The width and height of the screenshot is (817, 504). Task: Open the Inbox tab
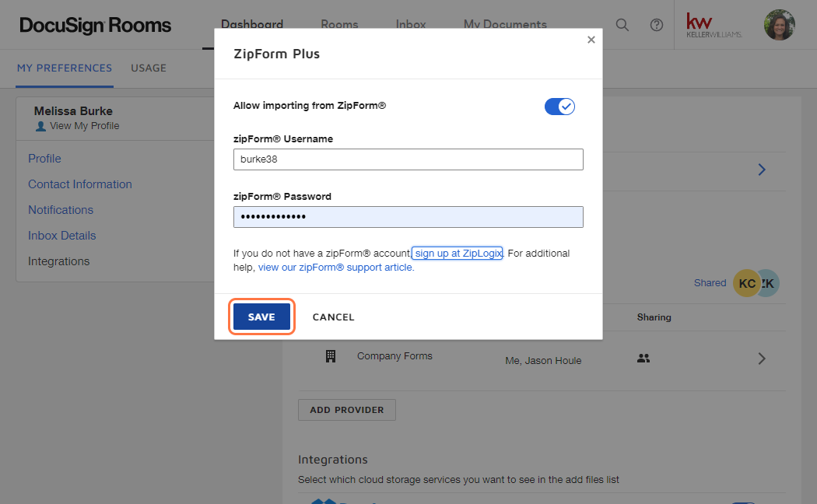coord(411,24)
